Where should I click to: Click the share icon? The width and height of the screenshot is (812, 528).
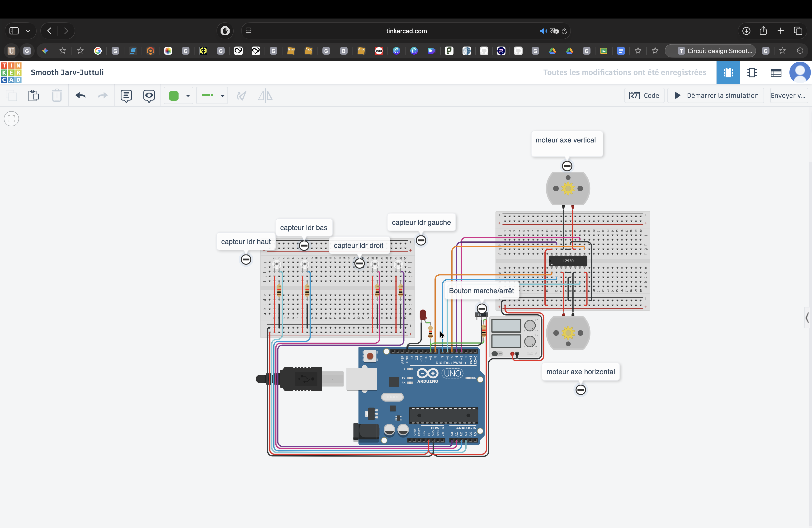pyautogui.click(x=763, y=31)
